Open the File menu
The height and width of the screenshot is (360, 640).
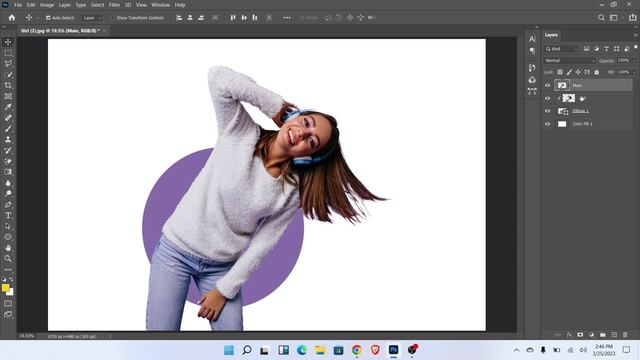point(18,5)
